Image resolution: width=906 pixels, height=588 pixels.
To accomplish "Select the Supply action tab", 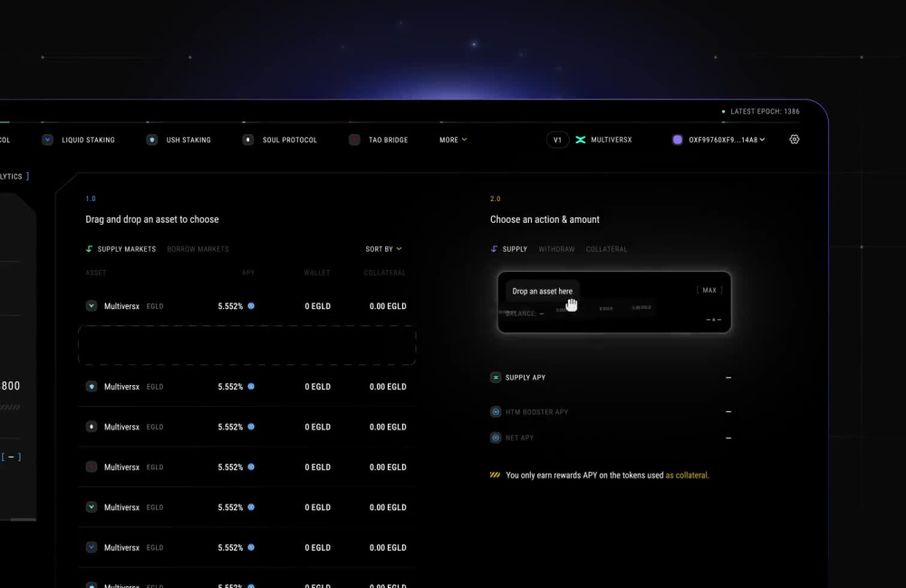I will point(515,249).
